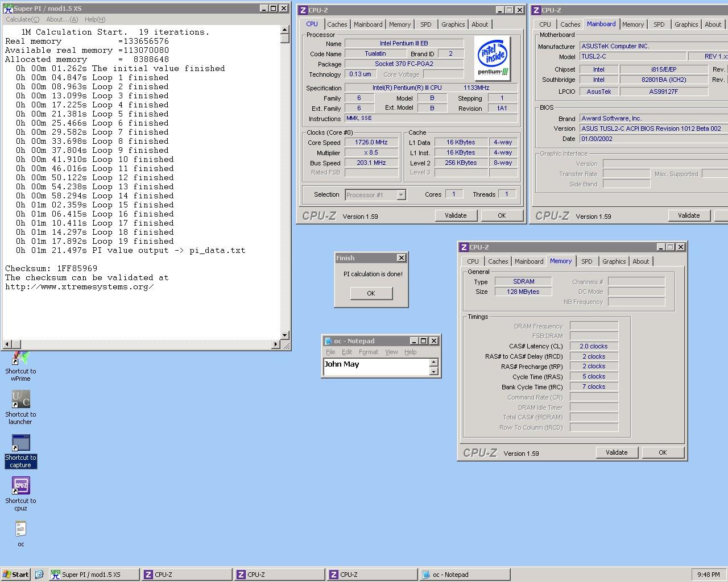Click the memory Type SDRAM field

click(x=523, y=281)
